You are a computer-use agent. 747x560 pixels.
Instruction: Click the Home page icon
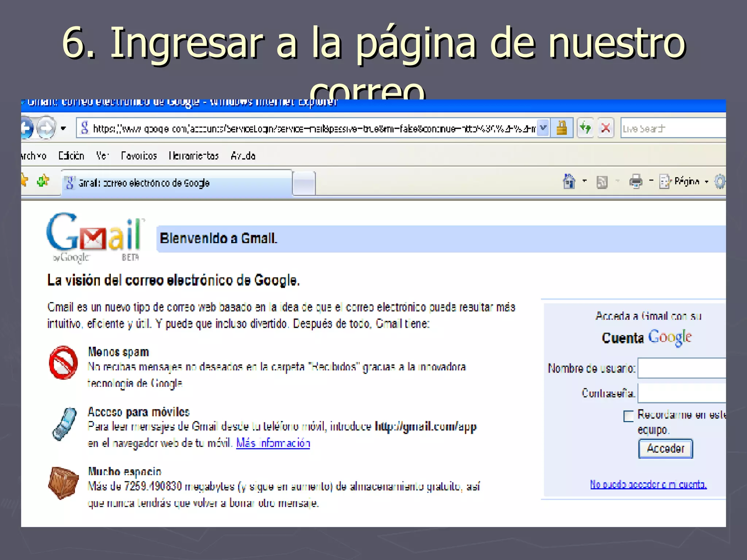click(x=569, y=181)
